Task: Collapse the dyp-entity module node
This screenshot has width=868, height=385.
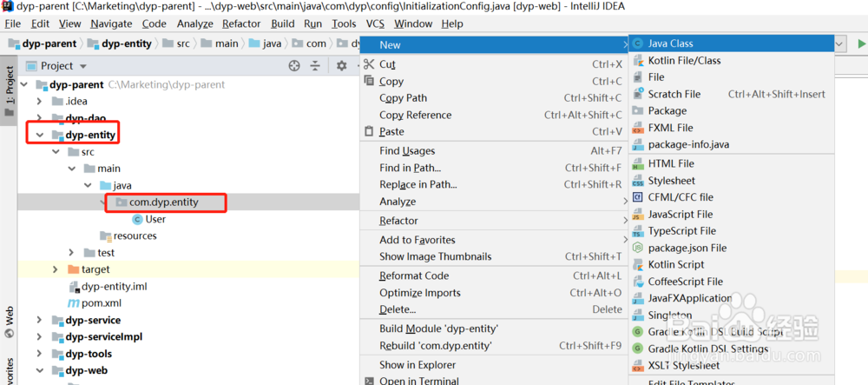Action: (x=40, y=135)
